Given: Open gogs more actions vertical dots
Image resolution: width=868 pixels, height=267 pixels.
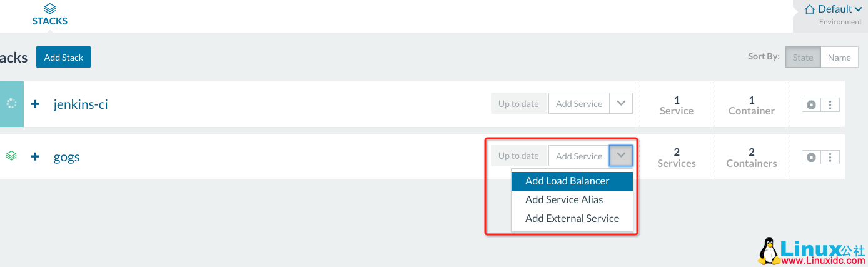Looking at the screenshot, I should [x=830, y=157].
